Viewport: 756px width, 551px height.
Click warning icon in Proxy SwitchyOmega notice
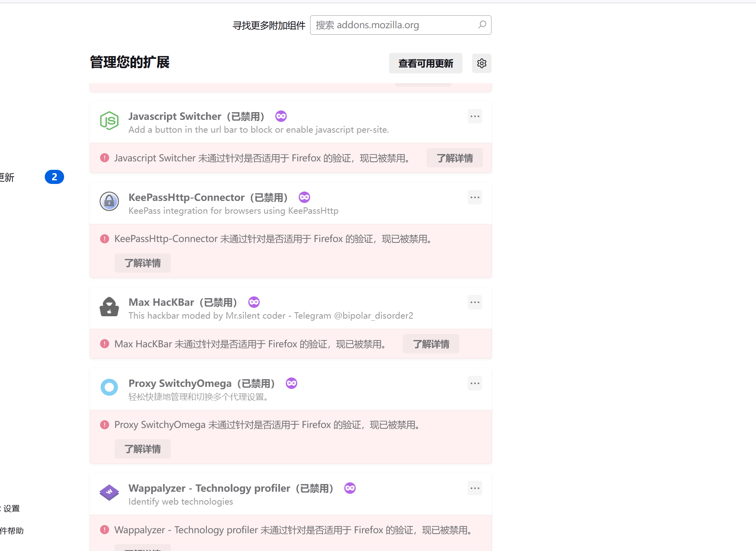(104, 425)
